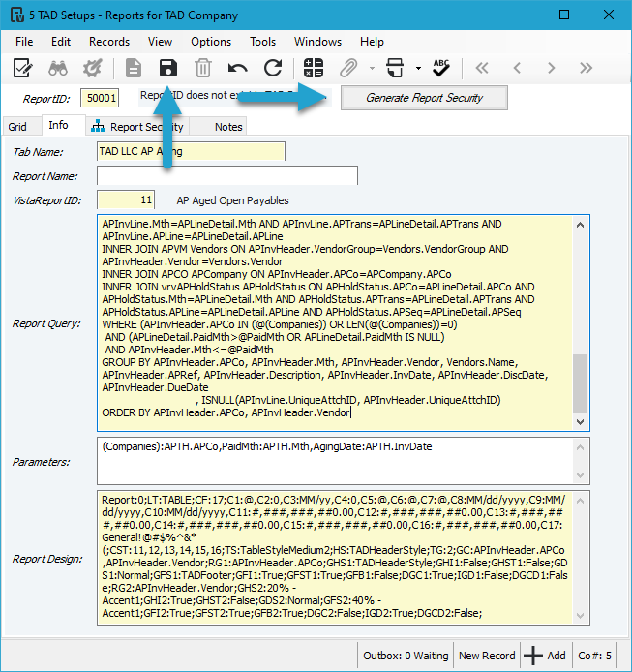Go to last record double-right arrow
This screenshot has width=632, height=672.
point(586,68)
